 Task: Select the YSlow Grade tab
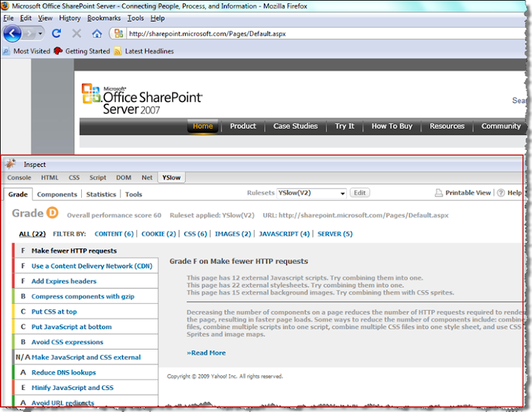(x=18, y=194)
